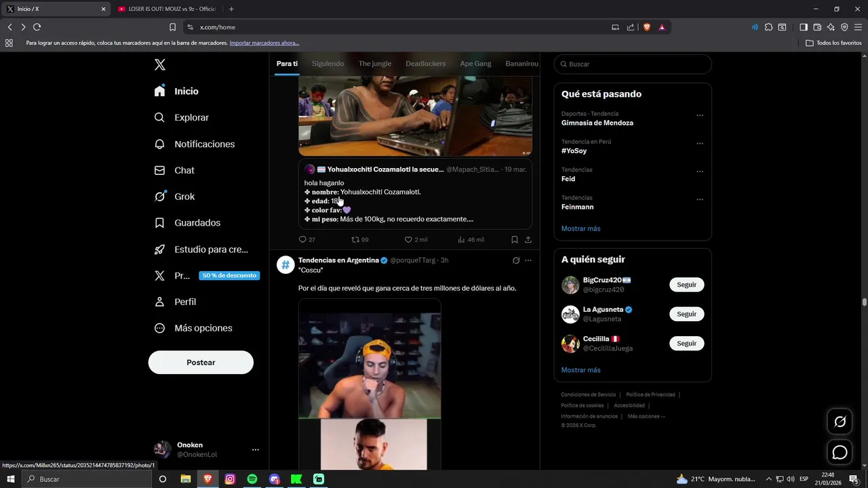Click the X search Buscar field
Viewport: 868px width, 488px height.
(633, 64)
